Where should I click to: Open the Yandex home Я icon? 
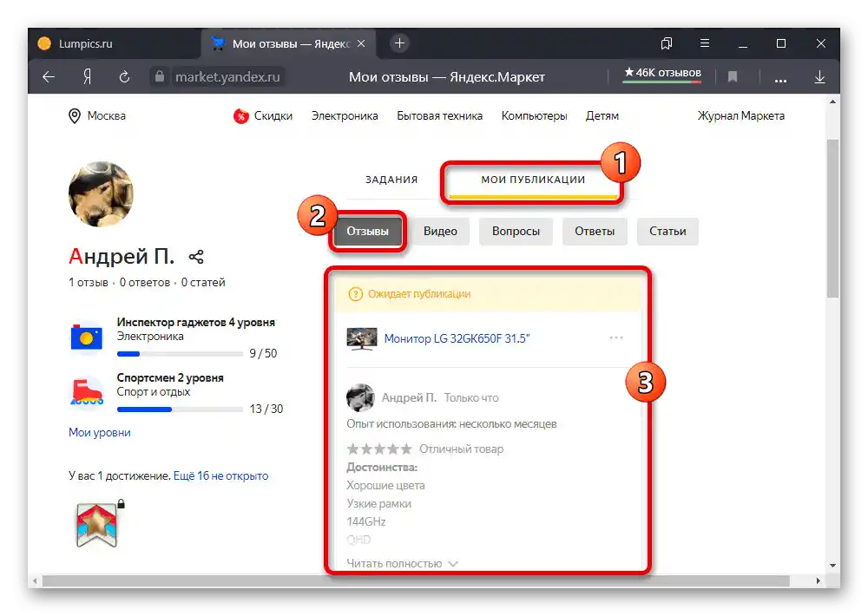[87, 77]
